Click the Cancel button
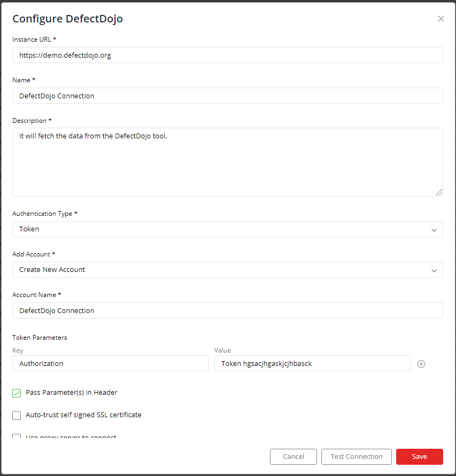The width and height of the screenshot is (456, 476). [x=293, y=457]
